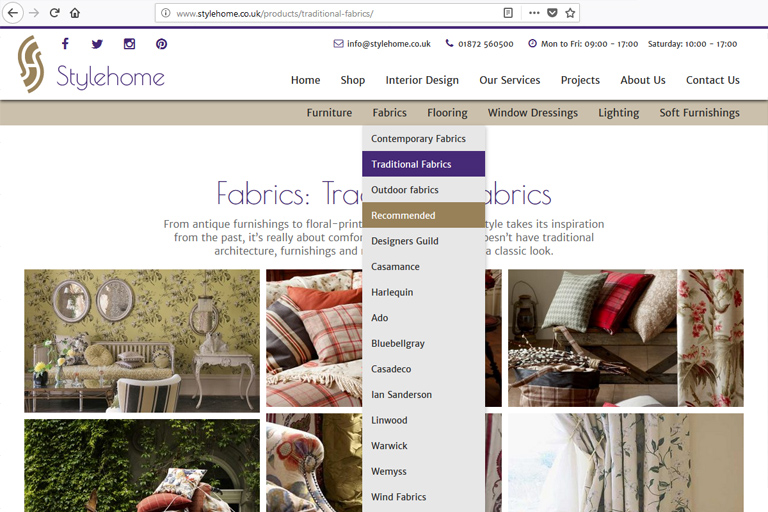Image resolution: width=768 pixels, height=512 pixels.
Task: Go to Contact Us page
Action: [713, 80]
